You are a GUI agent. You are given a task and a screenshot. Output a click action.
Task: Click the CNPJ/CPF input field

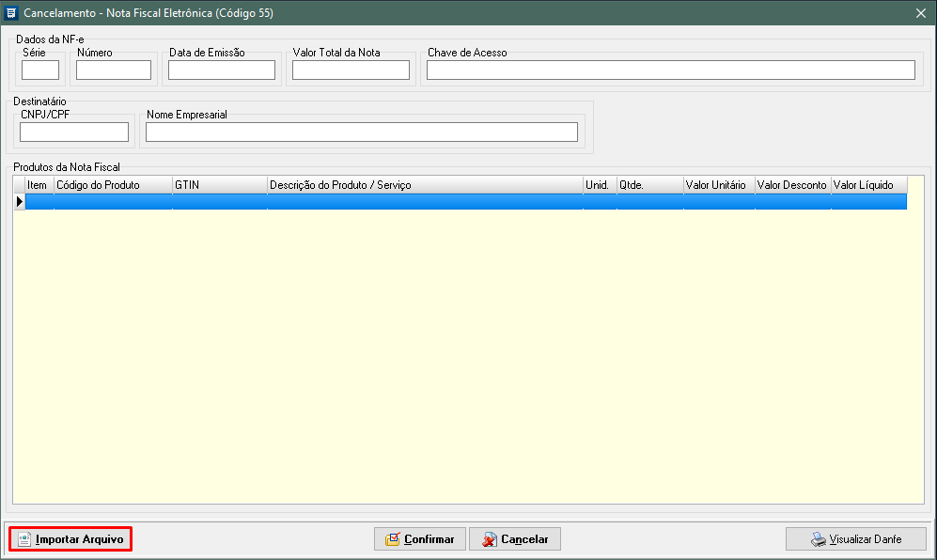point(74,132)
